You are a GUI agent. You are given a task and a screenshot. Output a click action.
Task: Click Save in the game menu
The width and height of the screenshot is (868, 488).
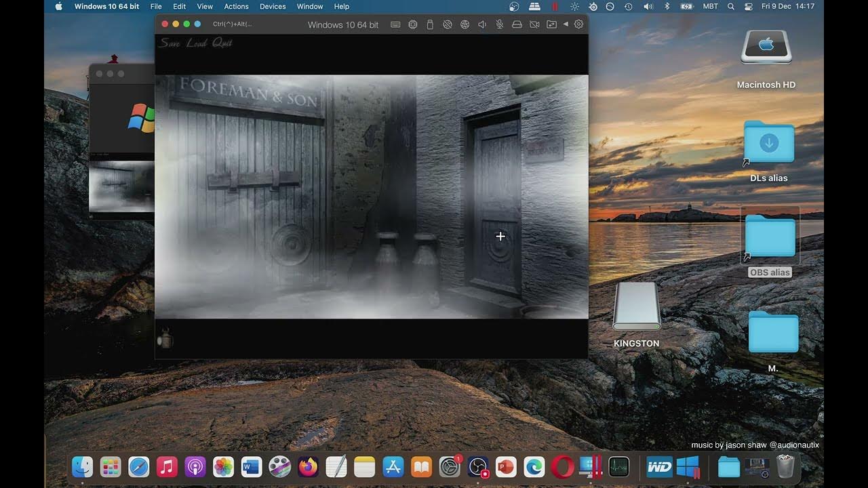170,43
